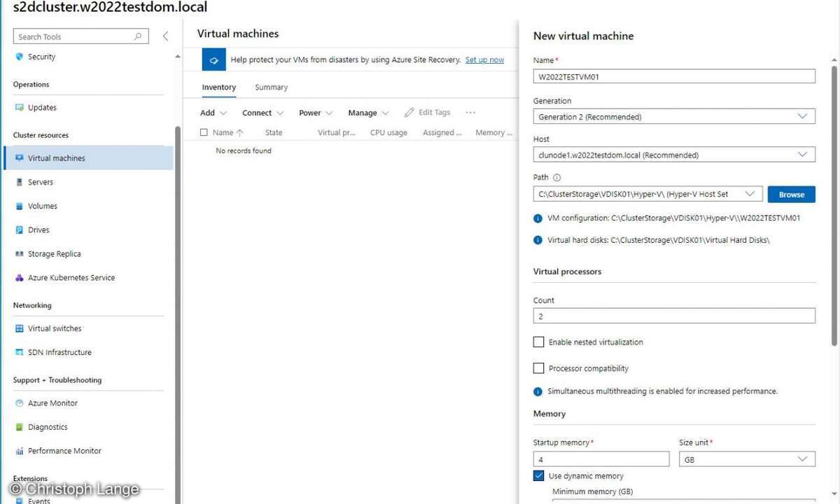Screen dimensions: 840x504
Task: Enable nested virtualization checkbox
Action: [538, 342]
